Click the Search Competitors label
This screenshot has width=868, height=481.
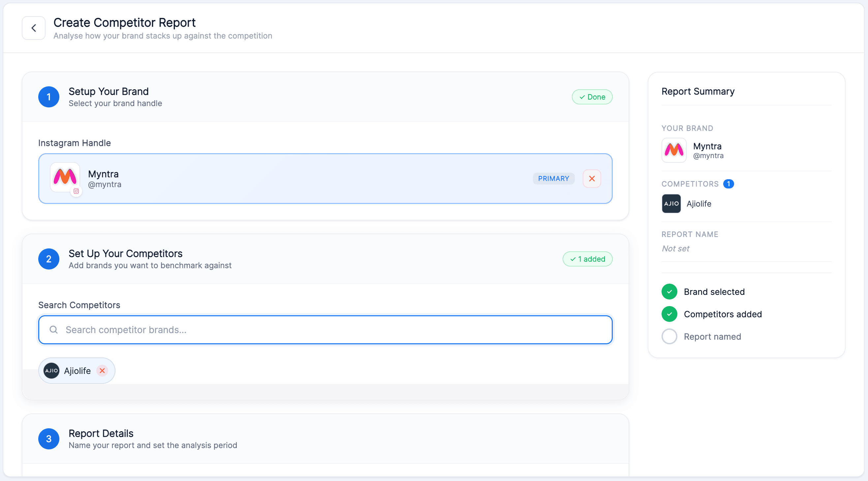(79, 305)
